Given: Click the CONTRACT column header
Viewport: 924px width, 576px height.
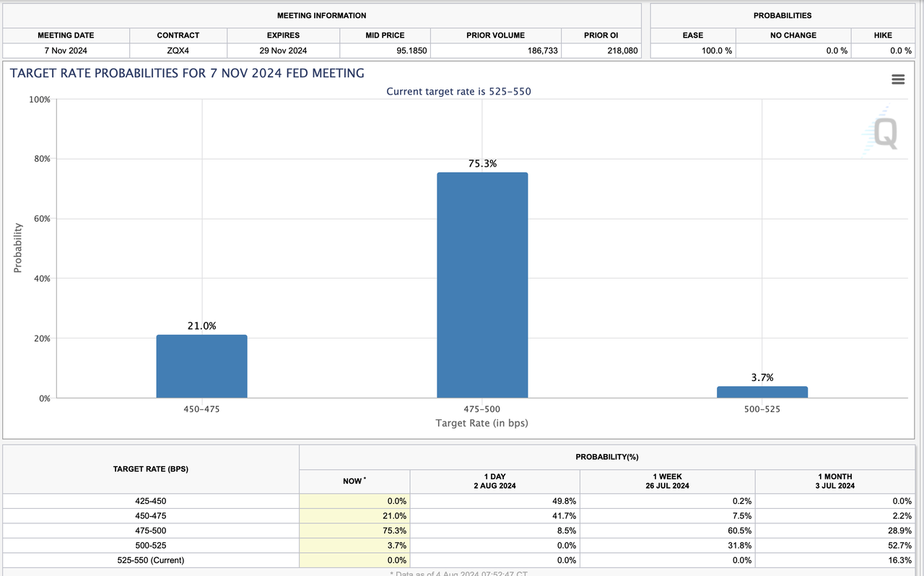Looking at the screenshot, I should point(178,35).
